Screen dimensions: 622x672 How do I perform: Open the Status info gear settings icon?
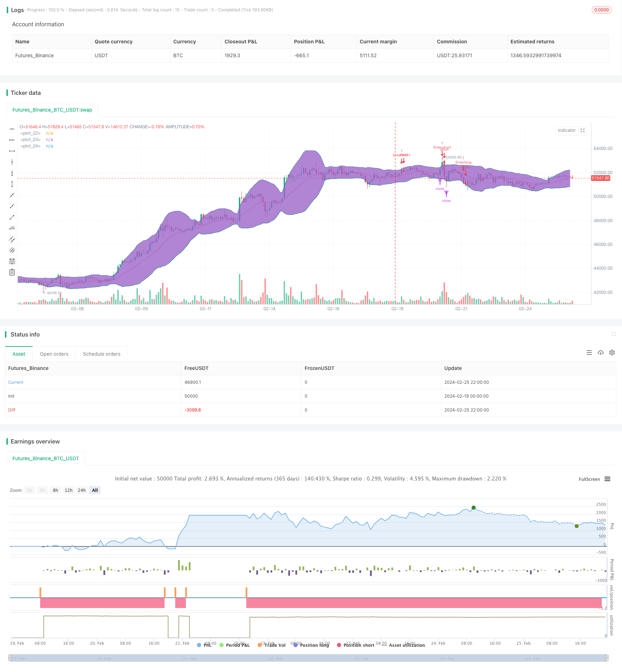click(x=612, y=353)
